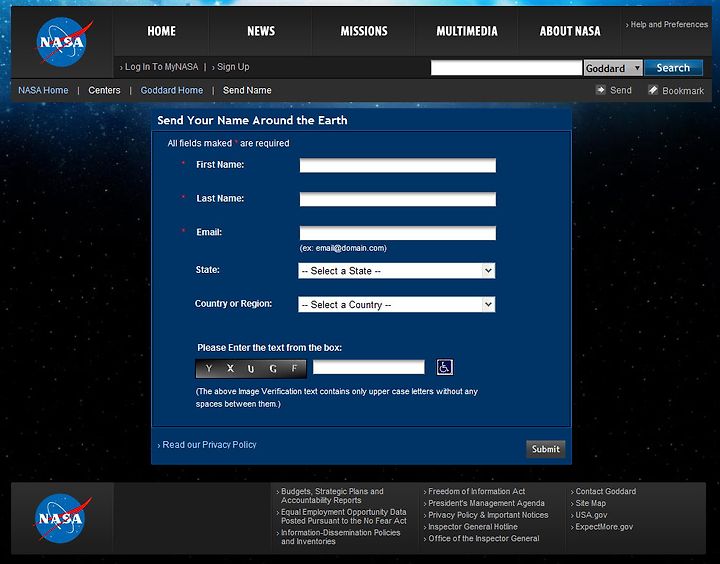720x564 pixels.
Task: Click the YXUGF captcha image
Action: [x=251, y=369]
